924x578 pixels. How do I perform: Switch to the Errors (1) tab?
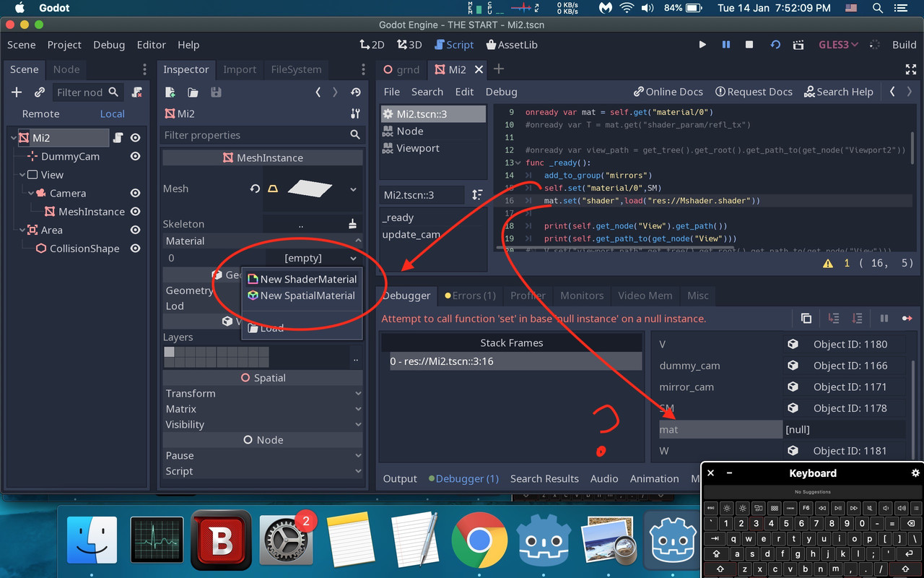[470, 296]
